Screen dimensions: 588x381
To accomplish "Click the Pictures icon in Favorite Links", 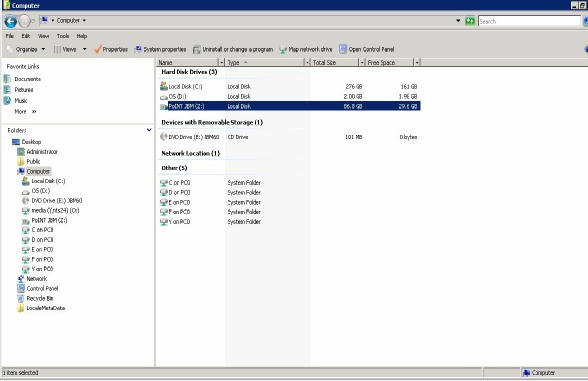I will click(7, 90).
